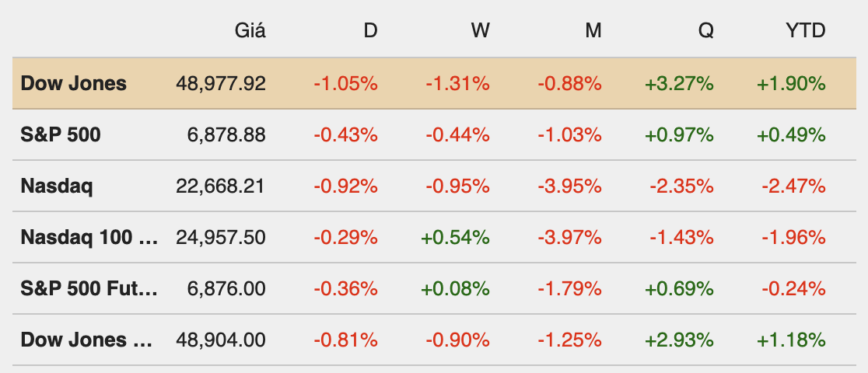
Task: Open the S&P 500 index link
Action: (x=61, y=134)
